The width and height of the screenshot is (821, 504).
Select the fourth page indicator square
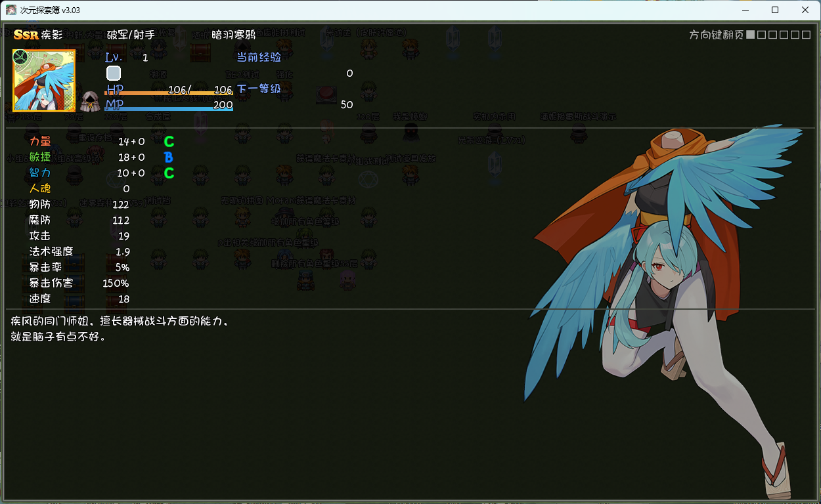pyautogui.click(x=784, y=35)
